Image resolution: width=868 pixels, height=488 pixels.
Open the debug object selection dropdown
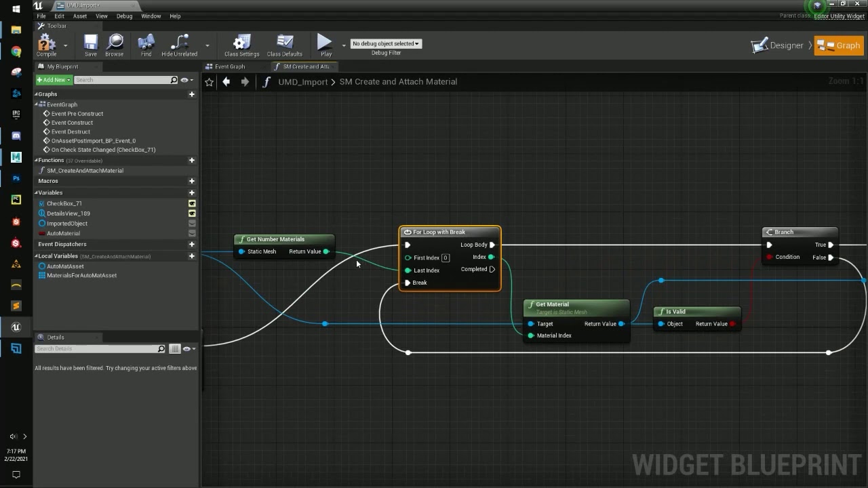386,43
